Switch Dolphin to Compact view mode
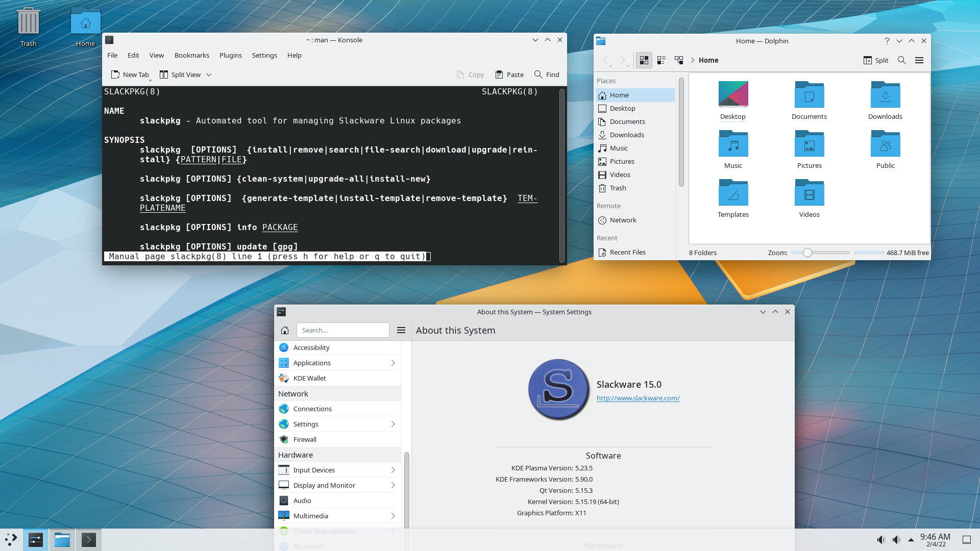 pyautogui.click(x=661, y=60)
